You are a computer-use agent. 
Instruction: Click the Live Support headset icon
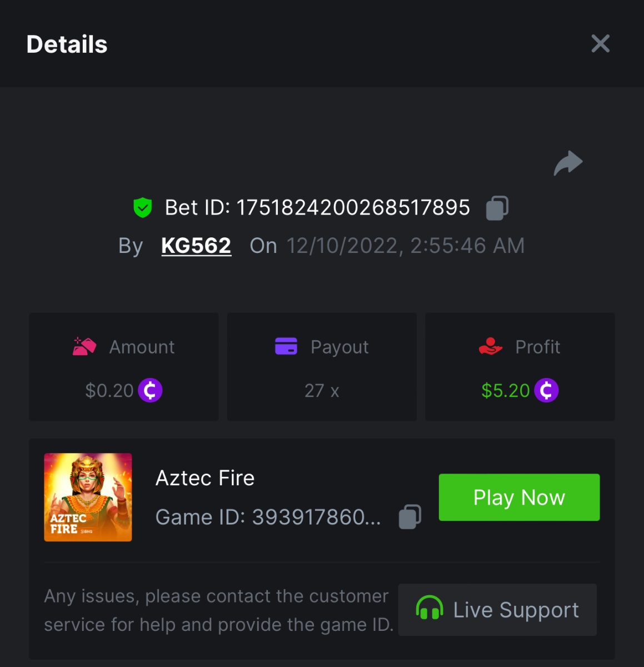pos(430,608)
